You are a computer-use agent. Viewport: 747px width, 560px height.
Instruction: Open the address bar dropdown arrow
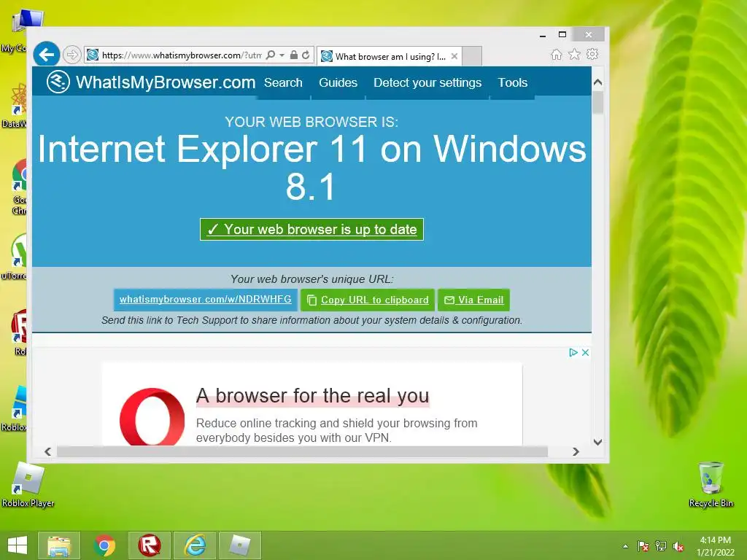(282, 55)
